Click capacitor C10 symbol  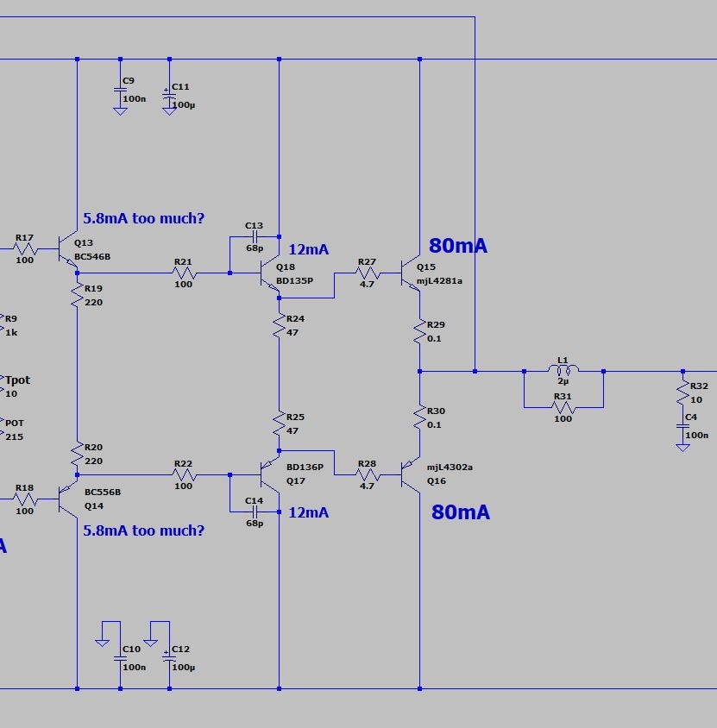[120, 658]
